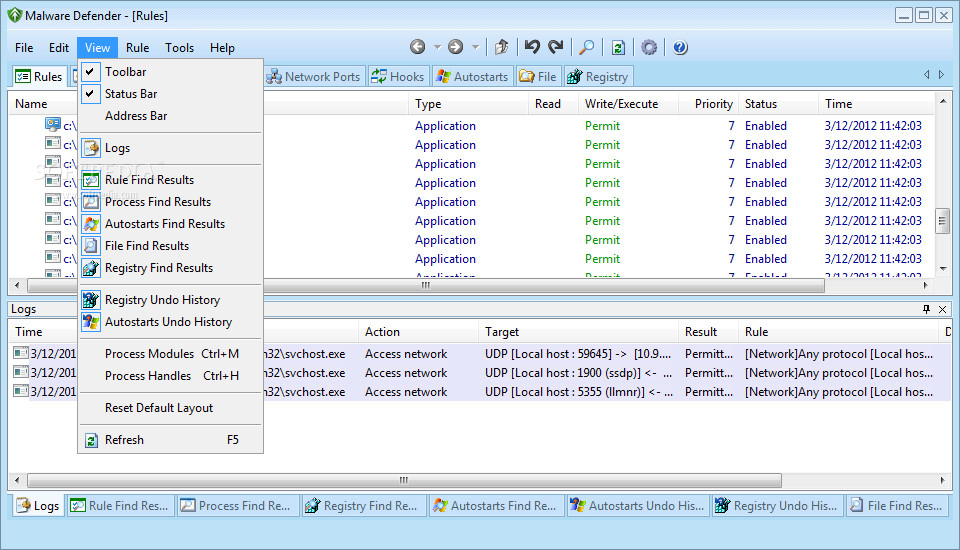Open the Back button history dropdown arrow
Screen dimensions: 960x550
tap(437, 47)
